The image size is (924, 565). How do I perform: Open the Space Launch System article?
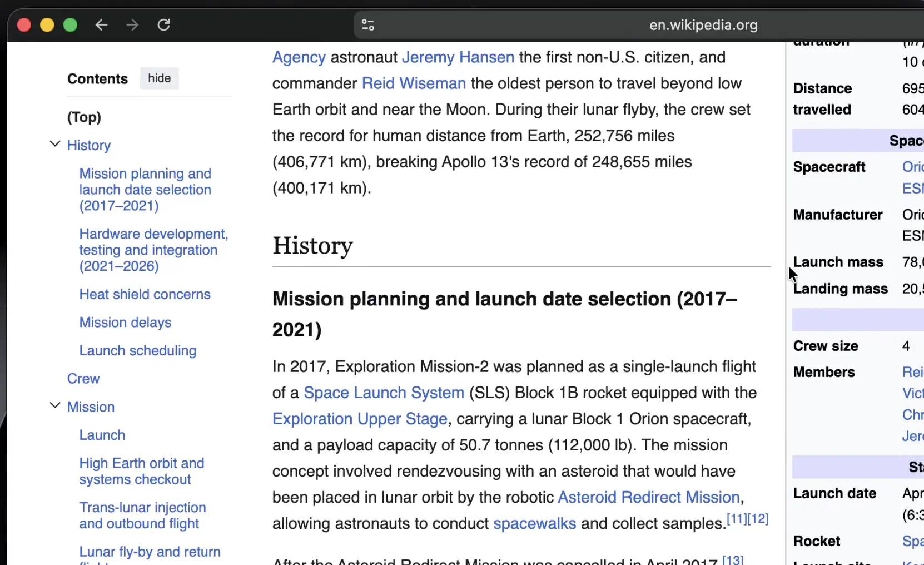click(x=383, y=393)
